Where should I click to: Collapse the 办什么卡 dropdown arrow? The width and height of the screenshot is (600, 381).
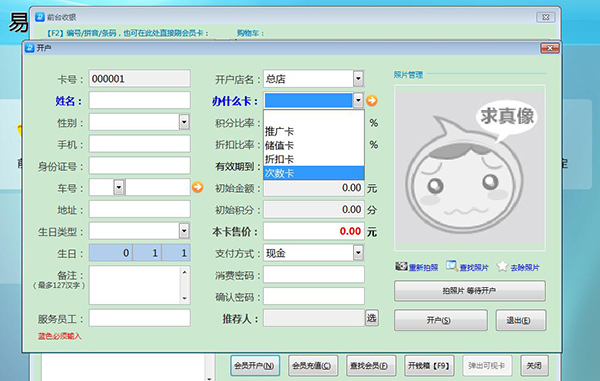click(358, 100)
